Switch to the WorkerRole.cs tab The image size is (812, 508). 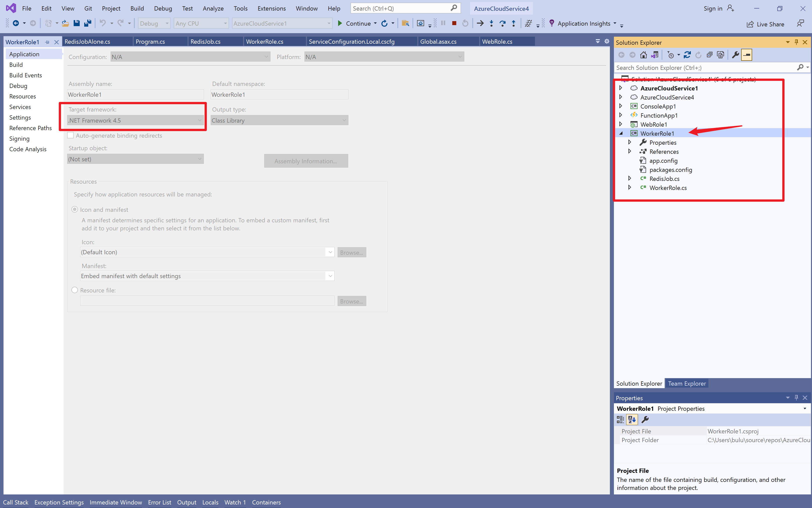(264, 42)
